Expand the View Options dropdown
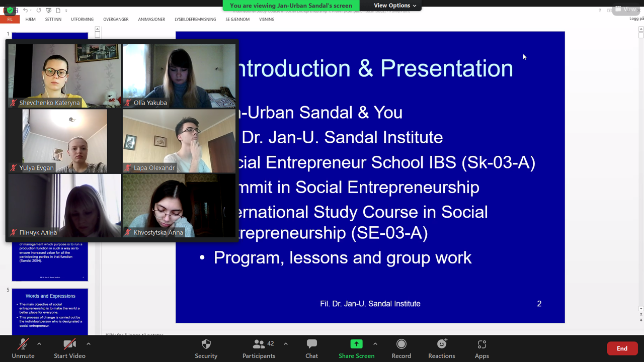The height and width of the screenshot is (362, 644). click(x=394, y=6)
